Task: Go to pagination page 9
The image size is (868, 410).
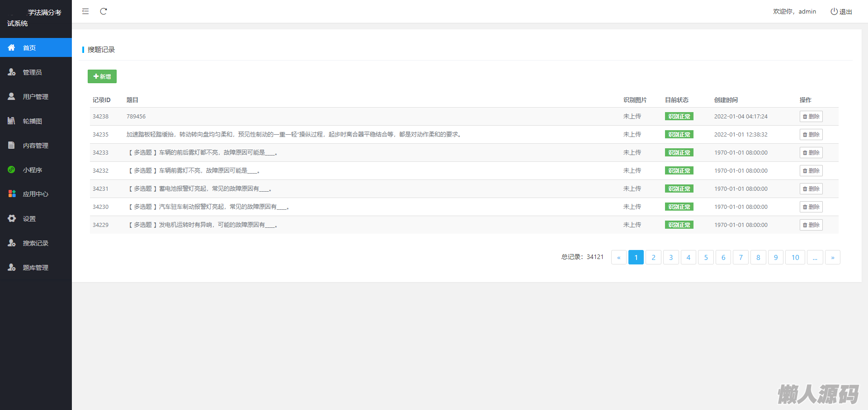Action: tap(776, 257)
